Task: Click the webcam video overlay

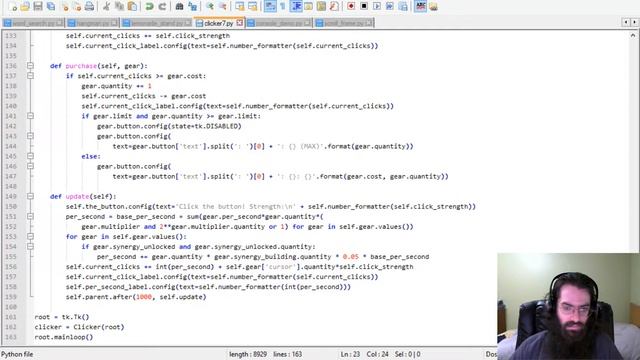Action: 568,307
